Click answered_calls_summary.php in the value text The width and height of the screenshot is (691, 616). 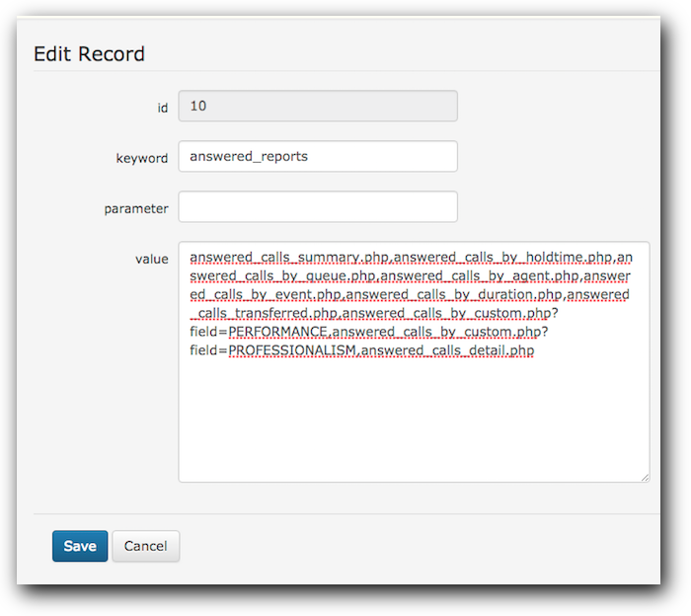click(x=288, y=258)
